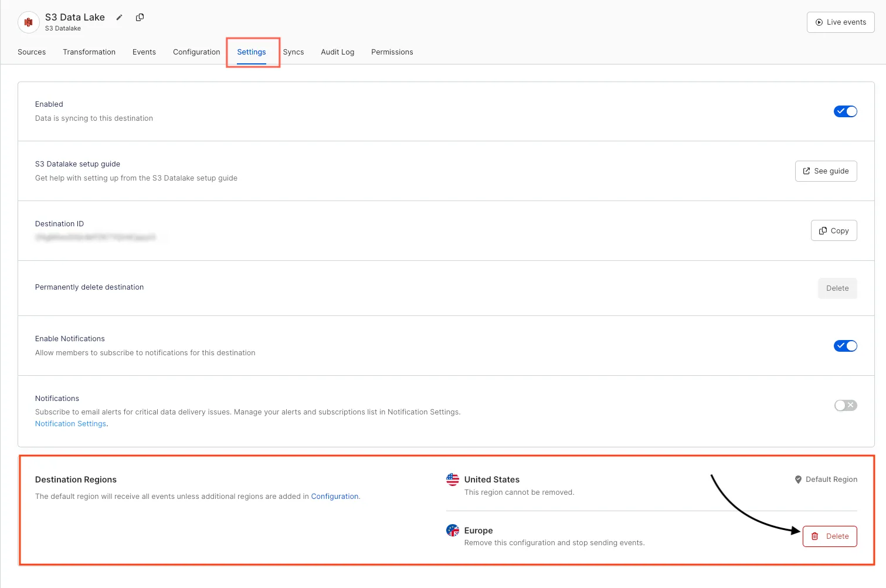Click 'This region cannot be removed.' text
The width and height of the screenshot is (886, 588).
pyautogui.click(x=520, y=492)
